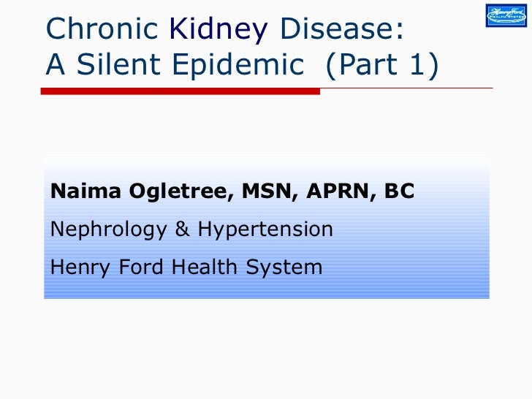Click the Henry Ford text in the subtitle box
Screen dimensions: 532x399
107,267
